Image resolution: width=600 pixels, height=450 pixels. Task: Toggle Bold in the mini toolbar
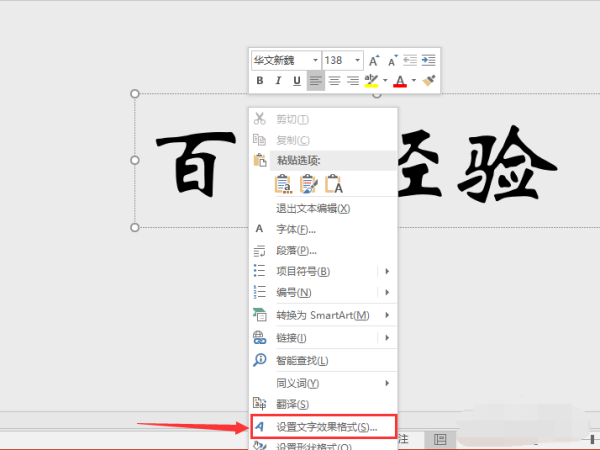click(260, 81)
